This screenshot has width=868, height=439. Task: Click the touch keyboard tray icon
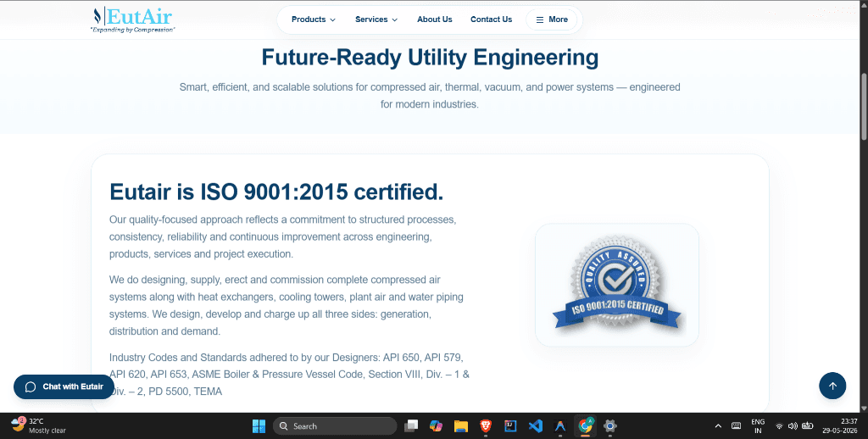pyautogui.click(x=737, y=425)
